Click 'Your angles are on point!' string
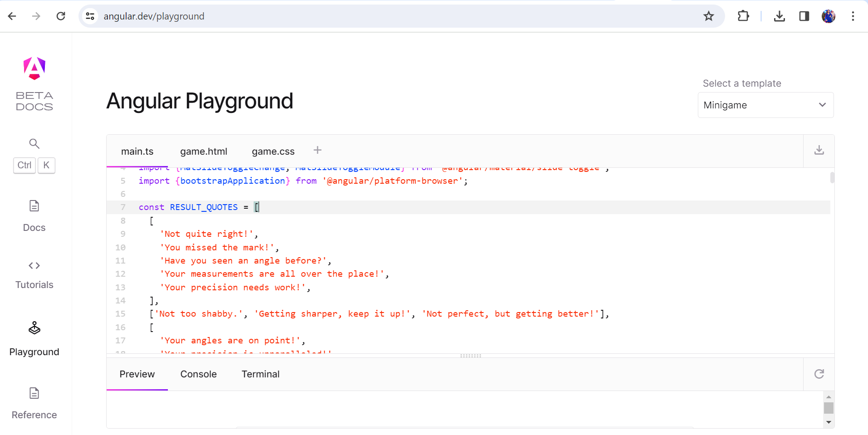Image resolution: width=868 pixels, height=435 pixels. coord(230,341)
